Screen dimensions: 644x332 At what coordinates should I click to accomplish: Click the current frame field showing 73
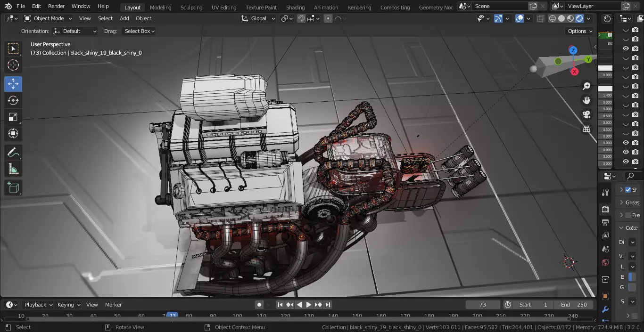(482, 305)
